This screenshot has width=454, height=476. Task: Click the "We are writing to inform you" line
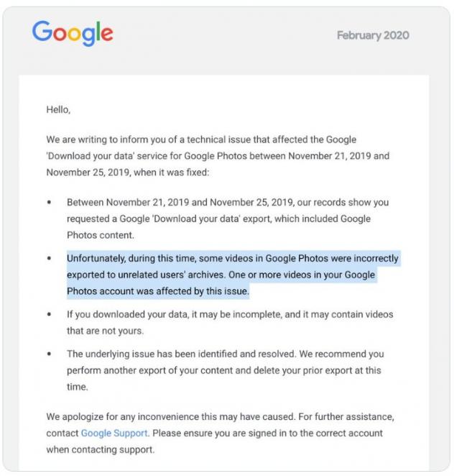coord(201,139)
